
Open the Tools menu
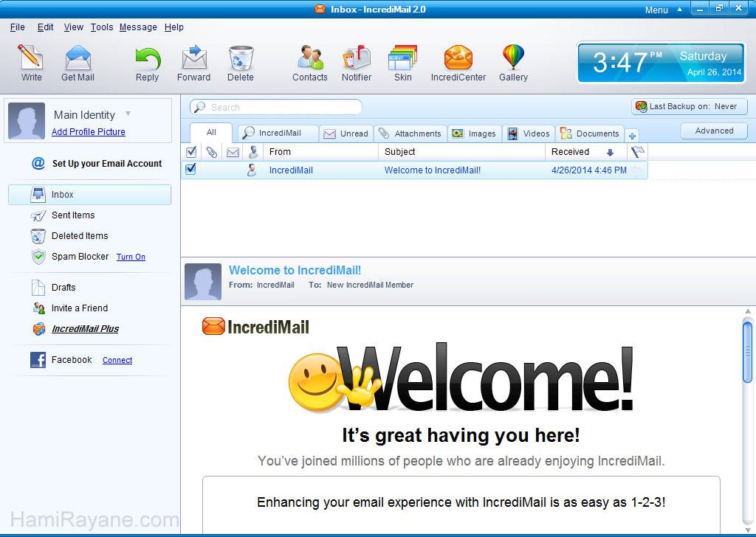[102, 27]
